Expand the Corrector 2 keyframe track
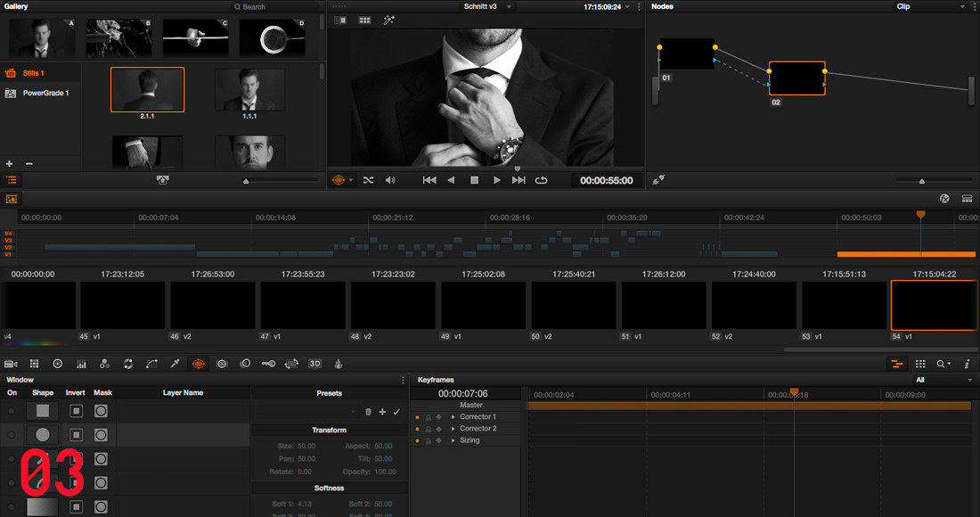980x517 pixels. point(453,429)
